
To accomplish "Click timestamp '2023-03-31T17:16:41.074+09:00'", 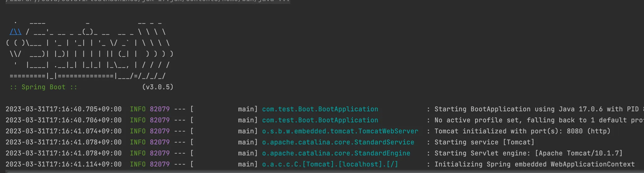I will (x=64, y=131).
